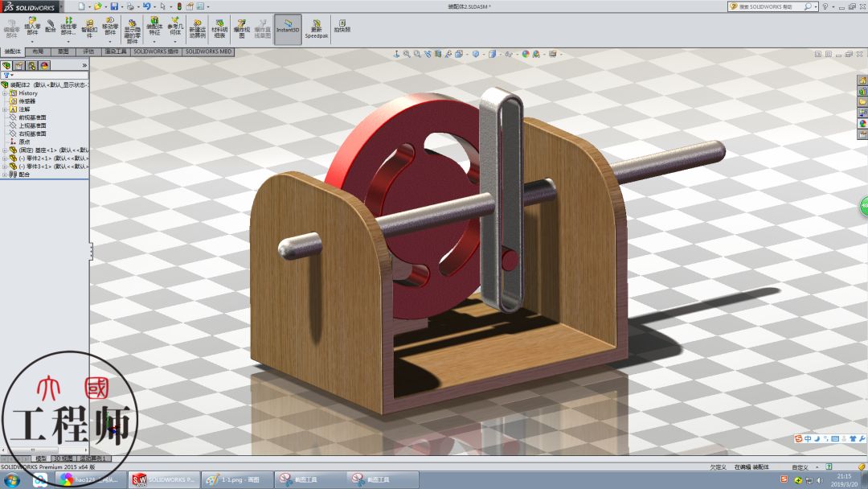Open ConfigurationManager panel tab icon
868x489 pixels.
[31, 65]
